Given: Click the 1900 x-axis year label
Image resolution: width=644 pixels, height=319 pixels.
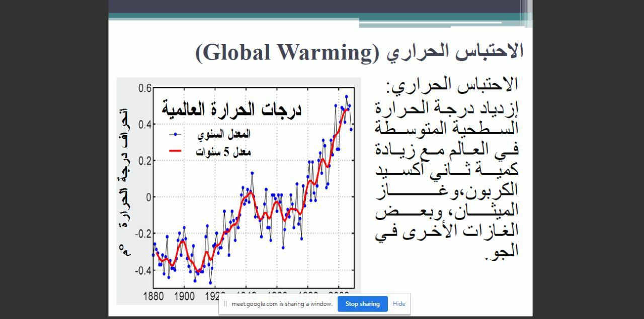Looking at the screenshot, I should pyautogui.click(x=184, y=296).
